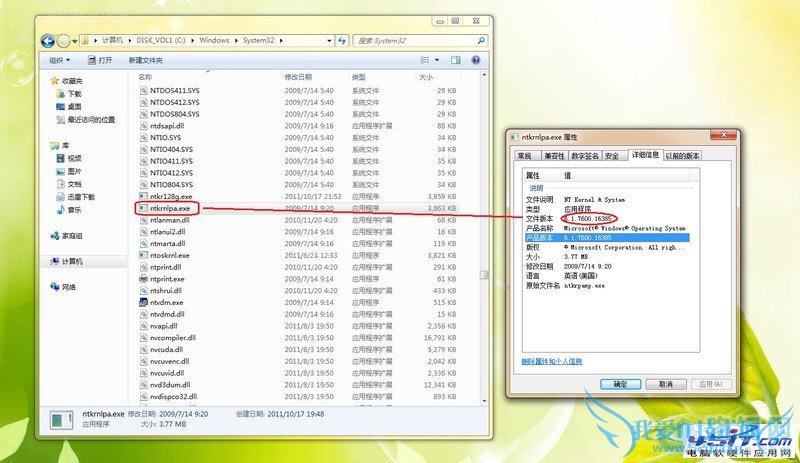
Task: Select file nvcuda.dll in list
Action: (166, 349)
